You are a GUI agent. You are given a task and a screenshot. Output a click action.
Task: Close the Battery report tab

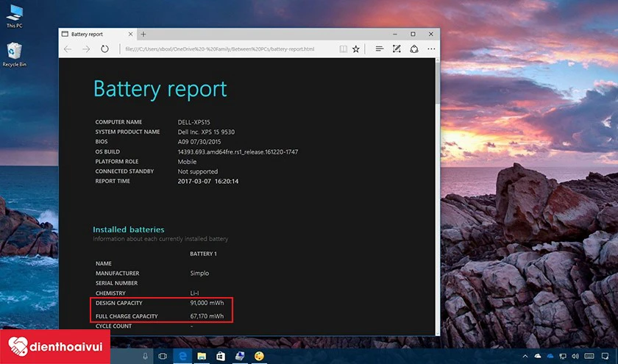[x=130, y=35]
